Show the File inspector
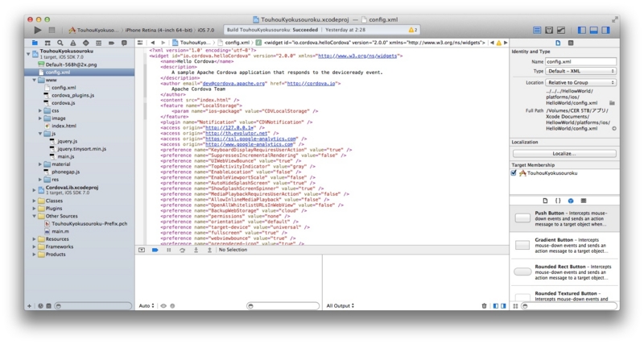 point(558,43)
